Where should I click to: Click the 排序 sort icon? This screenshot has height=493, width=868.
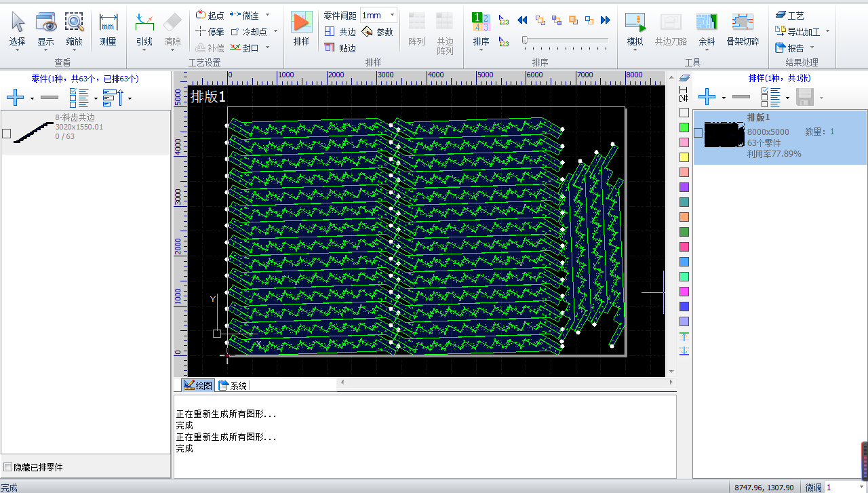pyautogui.click(x=481, y=23)
